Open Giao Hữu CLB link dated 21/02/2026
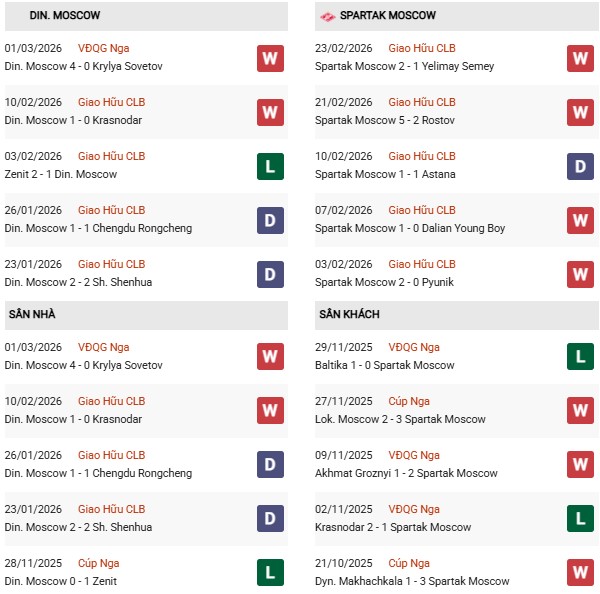Image resolution: width=600 pixels, height=594 pixels. coord(421,102)
